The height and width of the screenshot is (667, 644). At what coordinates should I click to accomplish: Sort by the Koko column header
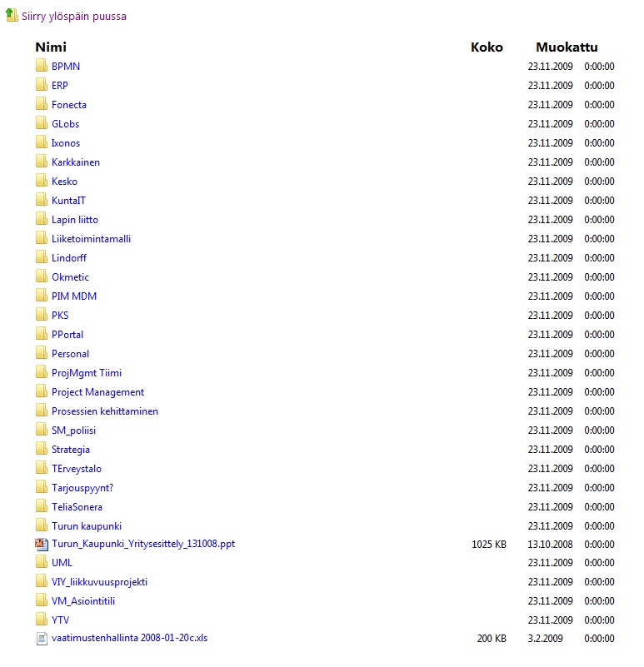[x=487, y=47]
